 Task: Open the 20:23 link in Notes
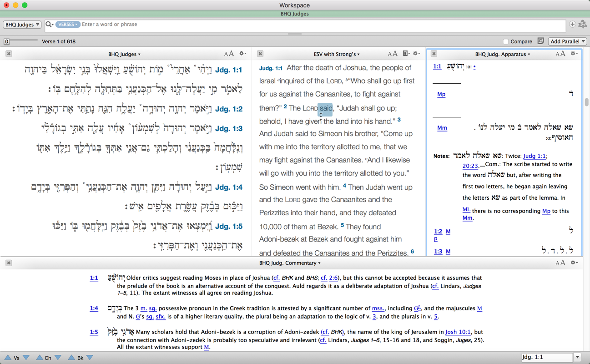470,166
